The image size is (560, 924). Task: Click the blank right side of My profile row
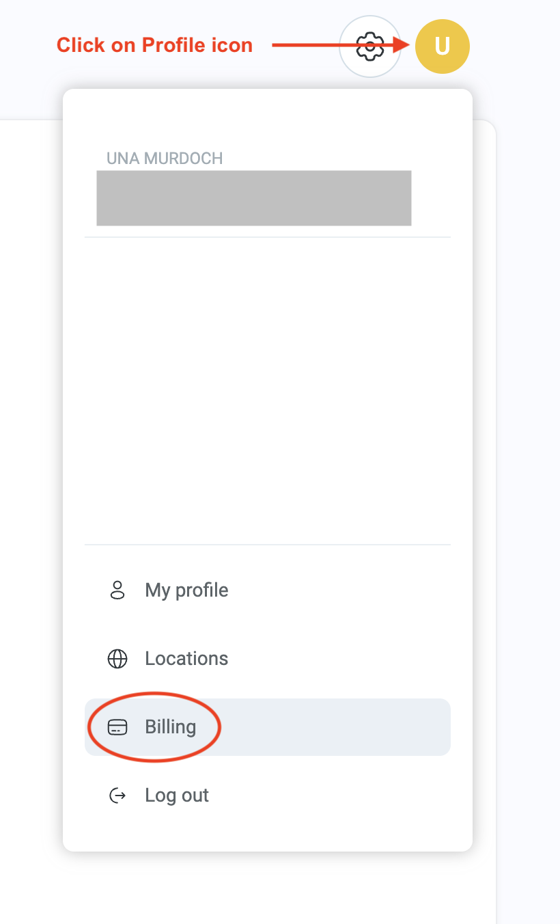341,590
